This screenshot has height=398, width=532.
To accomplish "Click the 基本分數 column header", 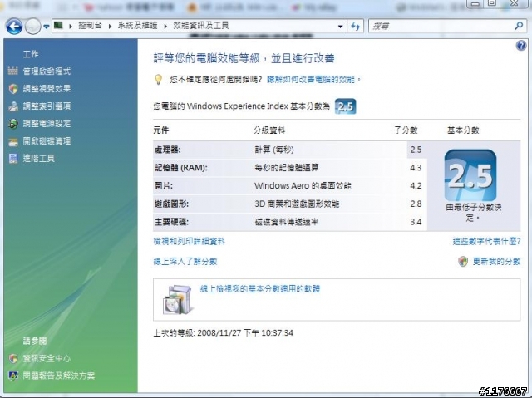I will click(x=463, y=130).
